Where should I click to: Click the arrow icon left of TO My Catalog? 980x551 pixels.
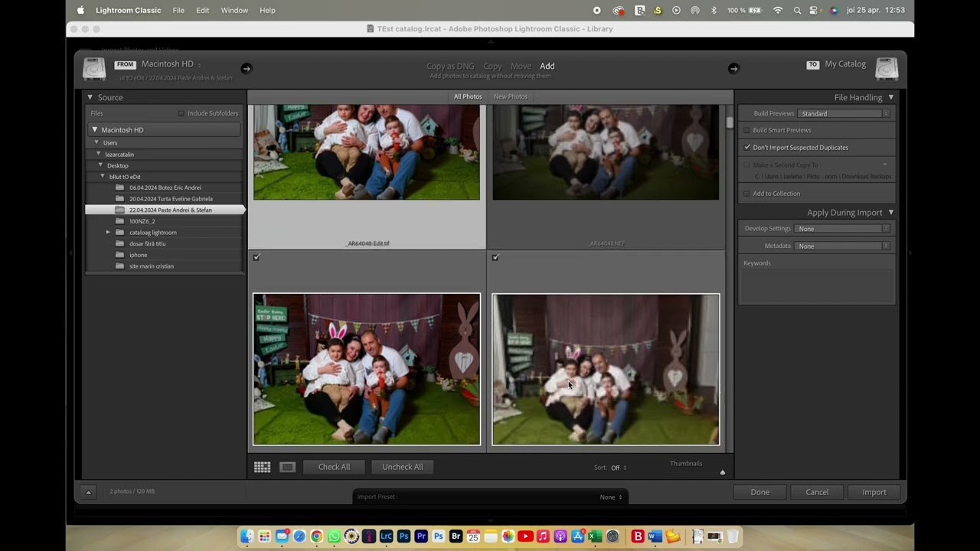tap(733, 68)
